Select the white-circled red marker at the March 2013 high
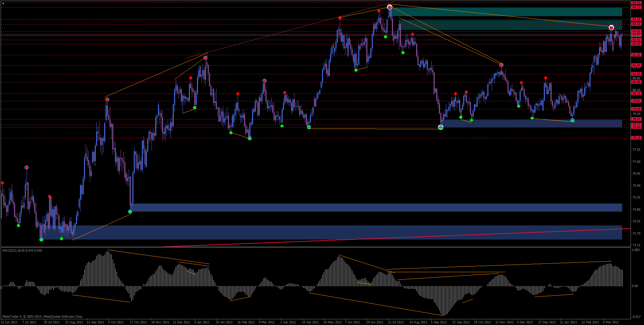Viewport: 644px width, 325px height. [611, 28]
